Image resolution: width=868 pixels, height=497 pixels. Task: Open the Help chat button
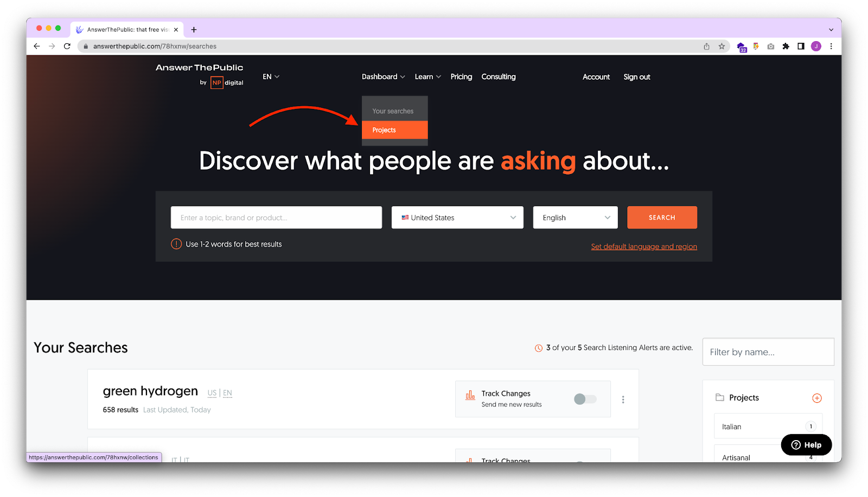tap(806, 445)
